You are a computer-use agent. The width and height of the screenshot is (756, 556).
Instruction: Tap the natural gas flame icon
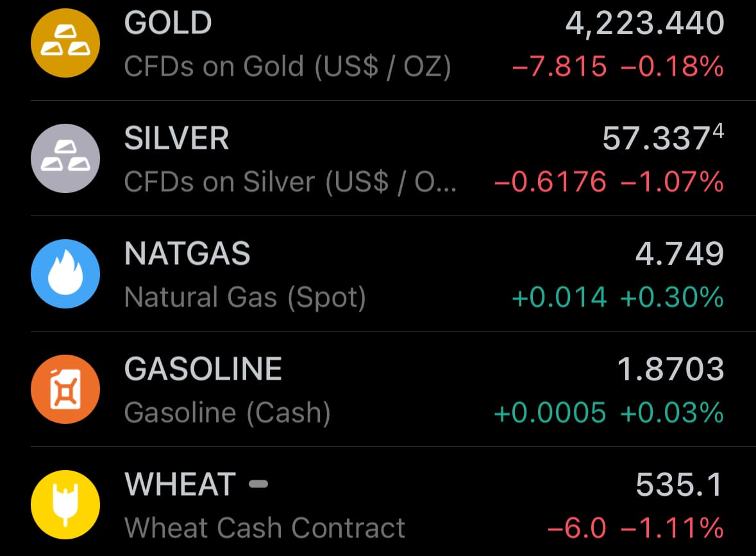(65, 274)
